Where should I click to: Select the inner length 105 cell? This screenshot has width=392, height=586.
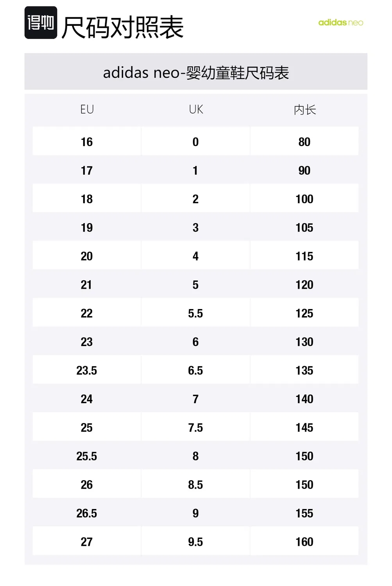coord(304,227)
